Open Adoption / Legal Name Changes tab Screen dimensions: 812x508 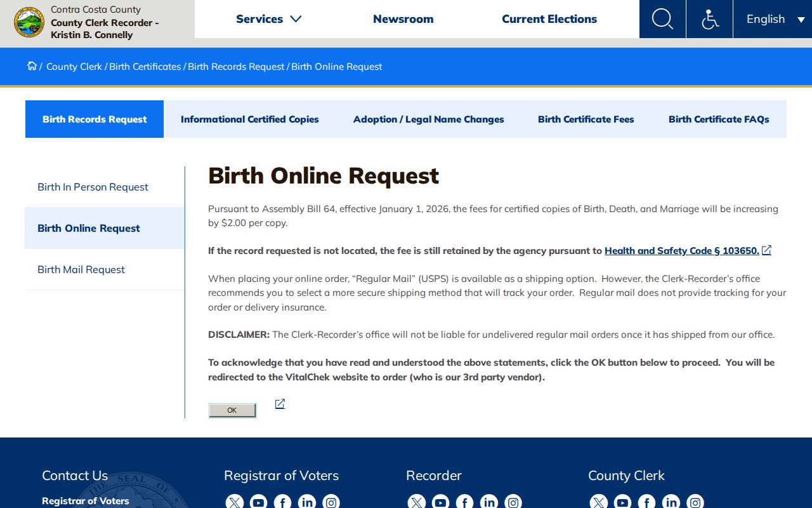pyautogui.click(x=429, y=119)
